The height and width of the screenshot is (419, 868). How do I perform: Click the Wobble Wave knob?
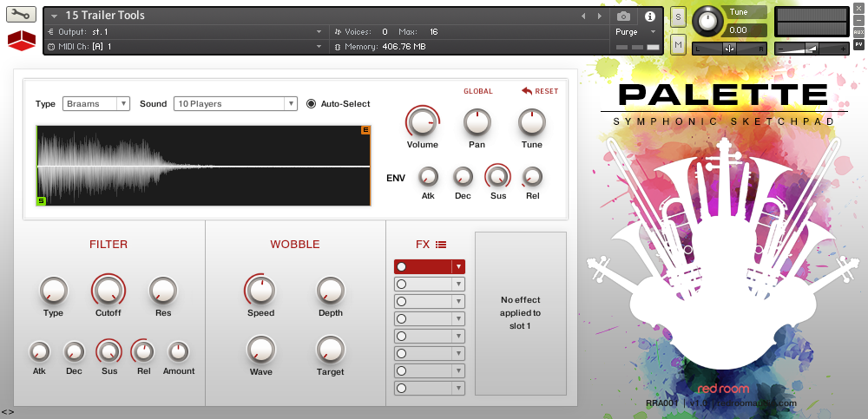[x=260, y=350]
